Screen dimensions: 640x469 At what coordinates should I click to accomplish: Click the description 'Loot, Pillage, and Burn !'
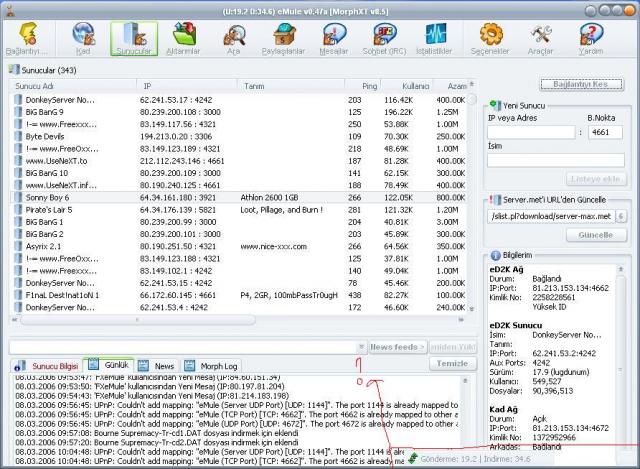[x=282, y=210]
